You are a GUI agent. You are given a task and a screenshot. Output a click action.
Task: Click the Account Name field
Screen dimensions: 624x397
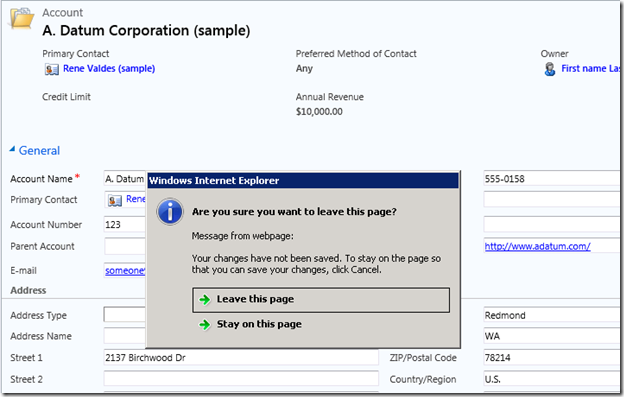click(125, 179)
